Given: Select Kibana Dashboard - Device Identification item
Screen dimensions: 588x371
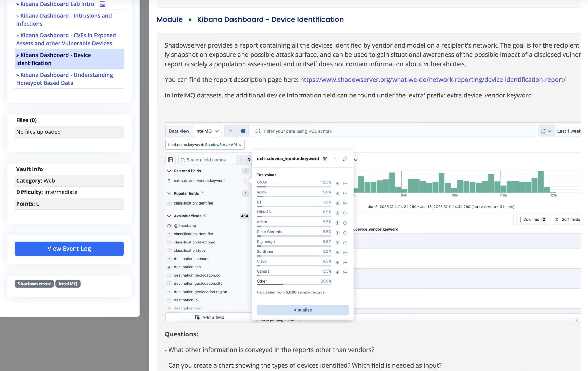Looking at the screenshot, I should pos(69,59).
